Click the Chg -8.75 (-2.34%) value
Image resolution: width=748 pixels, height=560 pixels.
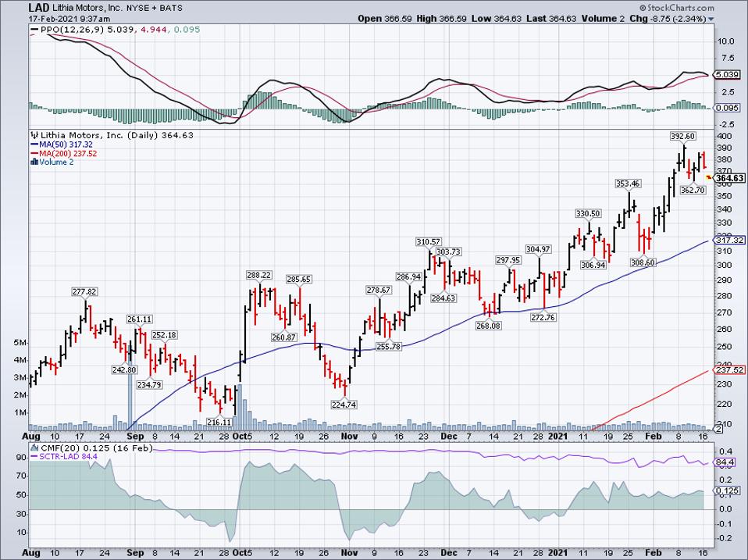click(668, 19)
